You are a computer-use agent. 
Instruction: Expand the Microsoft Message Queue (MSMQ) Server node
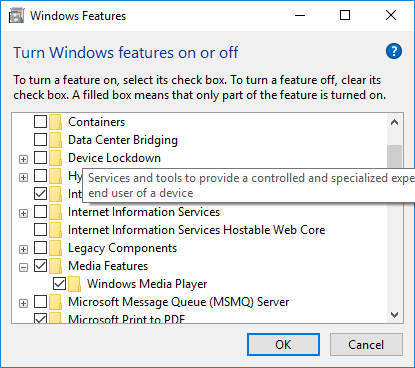[23, 303]
